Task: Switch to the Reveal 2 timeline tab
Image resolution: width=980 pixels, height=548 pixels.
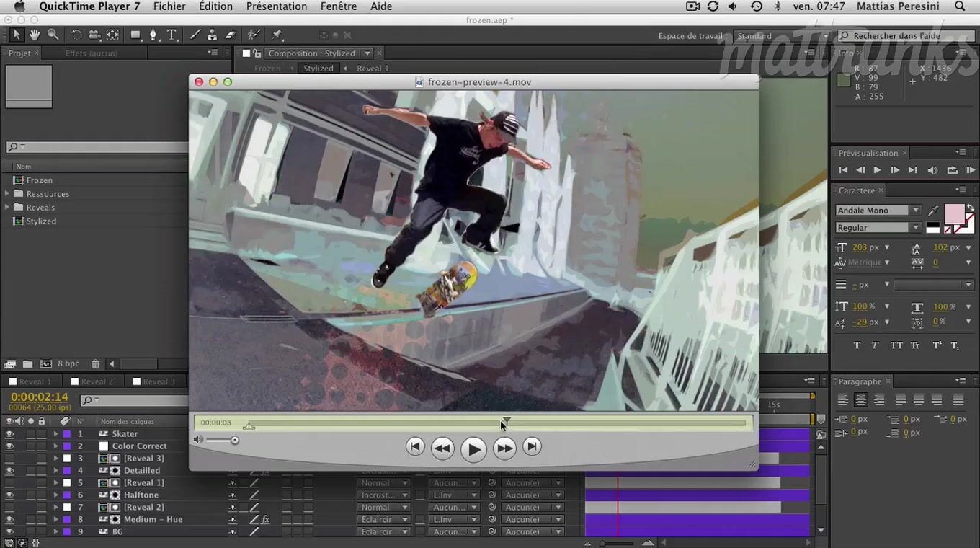Action: [x=97, y=381]
